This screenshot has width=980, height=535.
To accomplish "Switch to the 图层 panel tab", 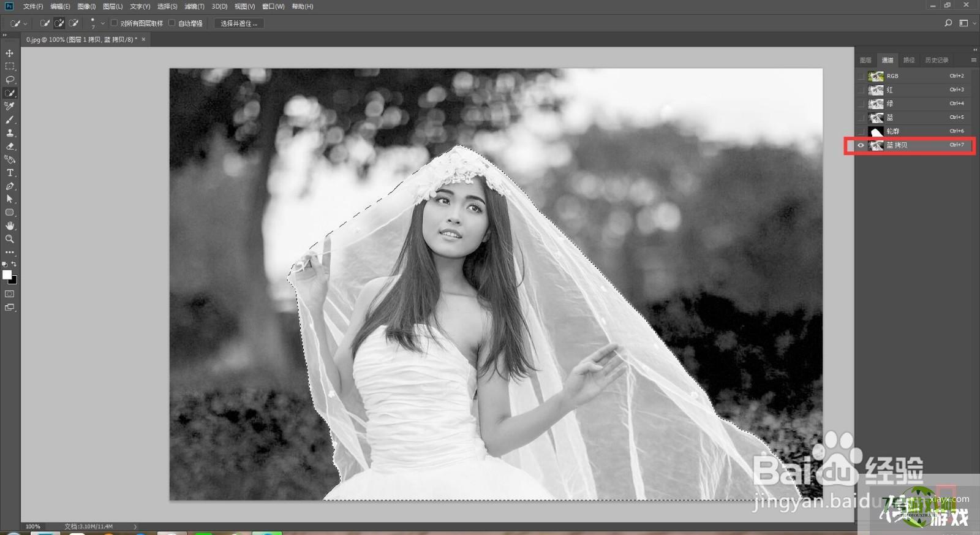I will 865,60.
